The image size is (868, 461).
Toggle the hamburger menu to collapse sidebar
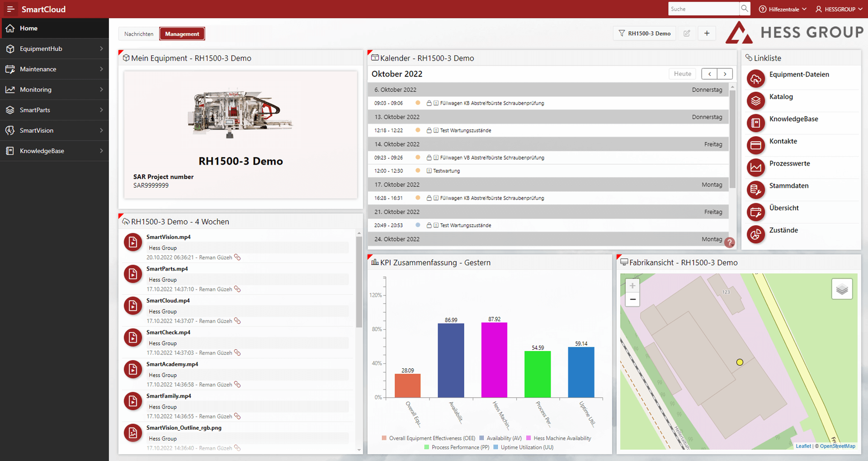click(10, 9)
